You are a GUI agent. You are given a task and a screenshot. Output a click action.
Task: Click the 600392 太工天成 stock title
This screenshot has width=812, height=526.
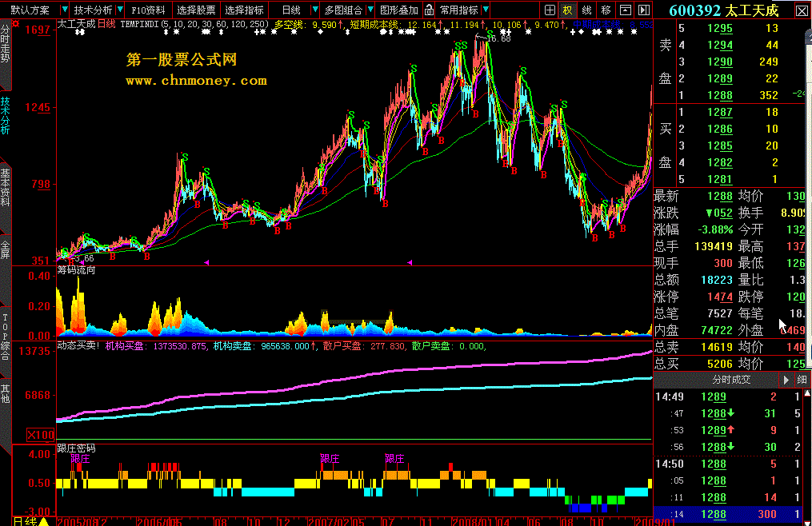tap(723, 10)
